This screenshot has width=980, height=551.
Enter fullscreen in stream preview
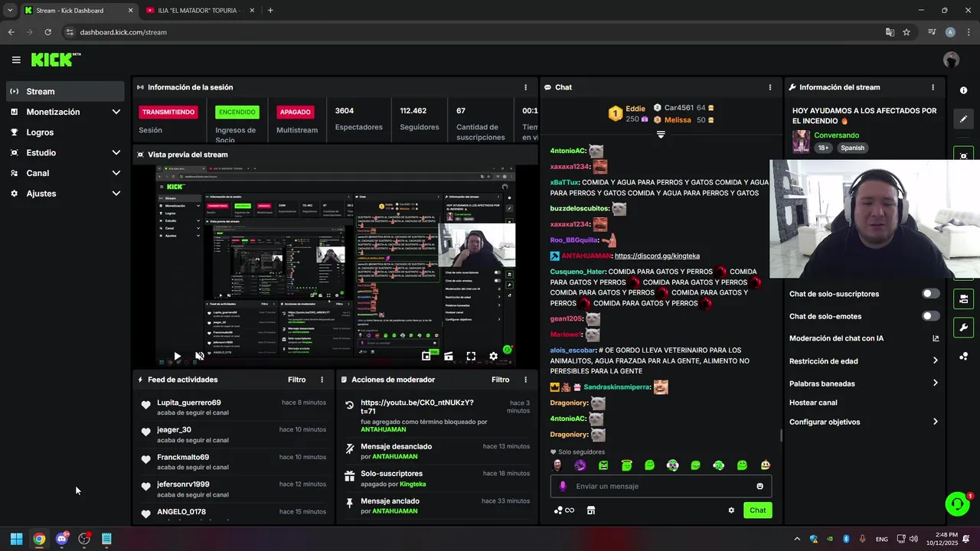(x=471, y=356)
